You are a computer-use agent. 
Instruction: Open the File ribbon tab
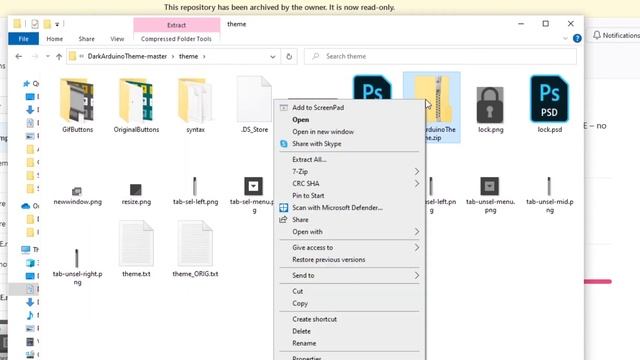point(24,39)
